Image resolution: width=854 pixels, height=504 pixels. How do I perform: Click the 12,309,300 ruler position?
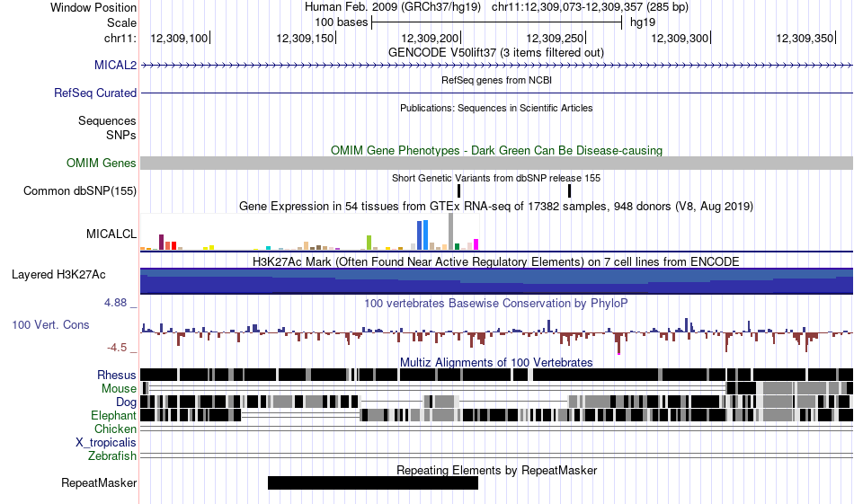(681, 38)
